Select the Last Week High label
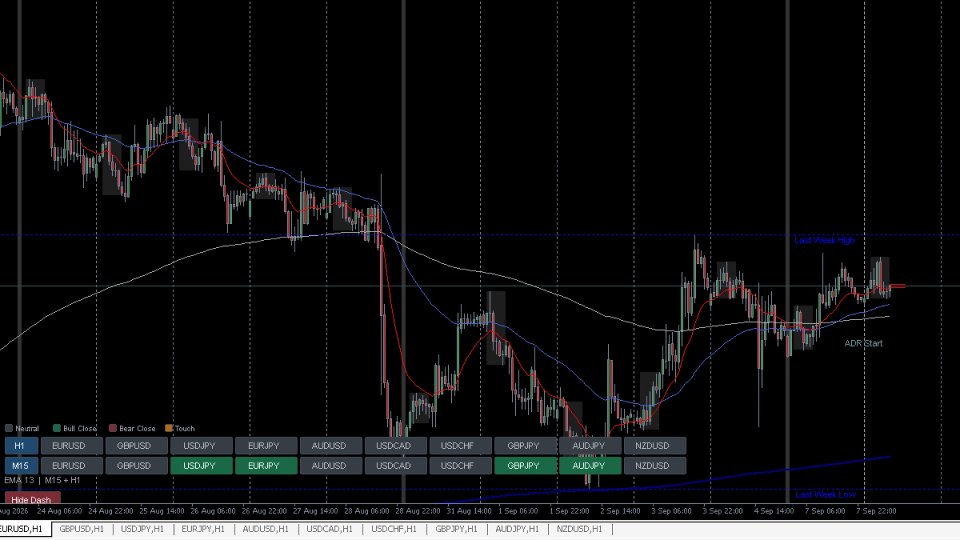 [x=824, y=240]
